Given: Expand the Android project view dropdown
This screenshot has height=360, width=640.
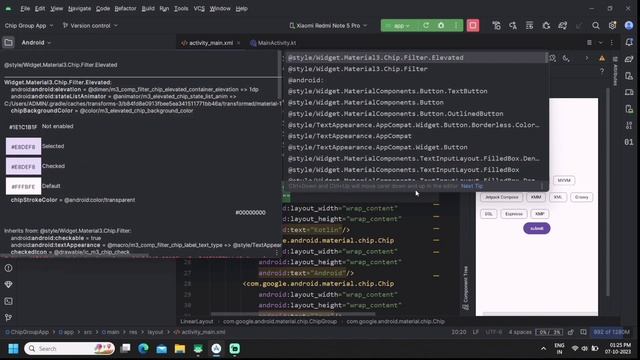Looking at the screenshot, I should click(x=36, y=42).
